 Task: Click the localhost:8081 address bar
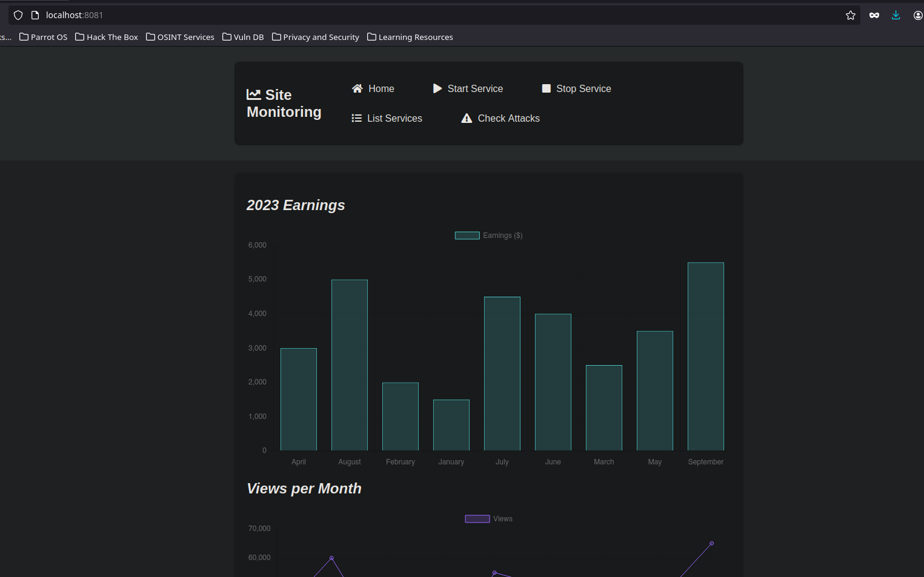pos(434,15)
